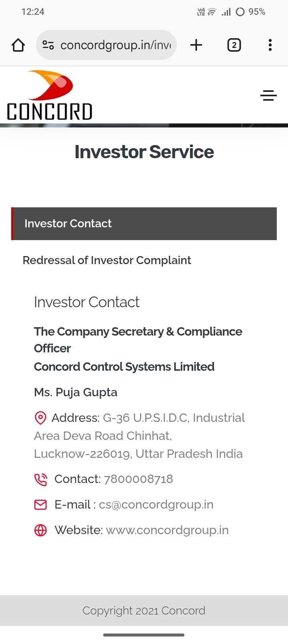This screenshot has width=288, height=644.
Task: Click the Concord logo
Action: 50,95
